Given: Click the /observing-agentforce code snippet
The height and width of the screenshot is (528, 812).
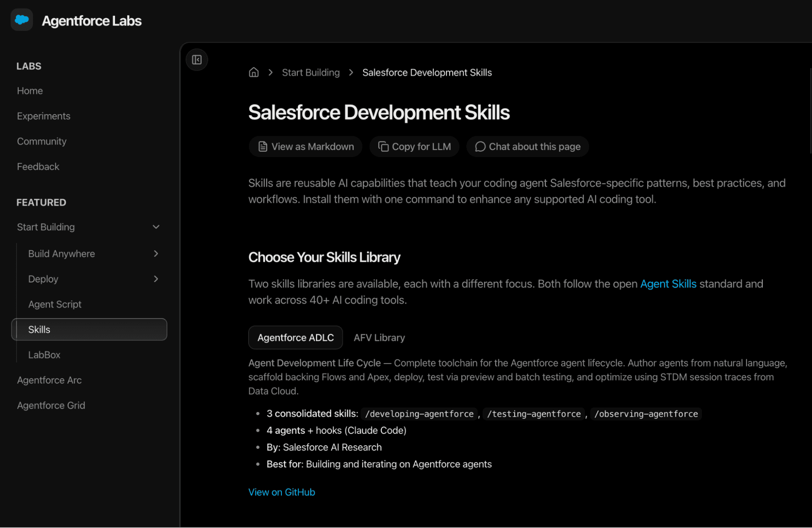Looking at the screenshot, I should [646, 414].
